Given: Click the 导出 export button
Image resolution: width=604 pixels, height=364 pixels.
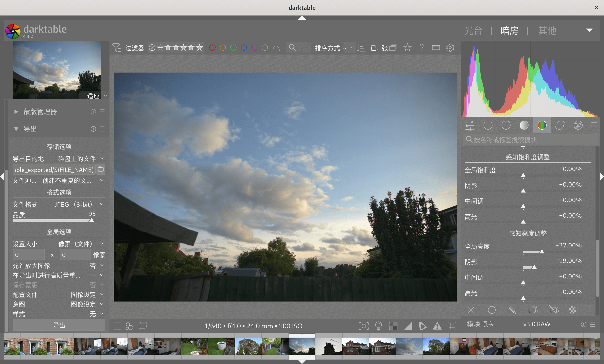Looking at the screenshot, I should point(59,325).
